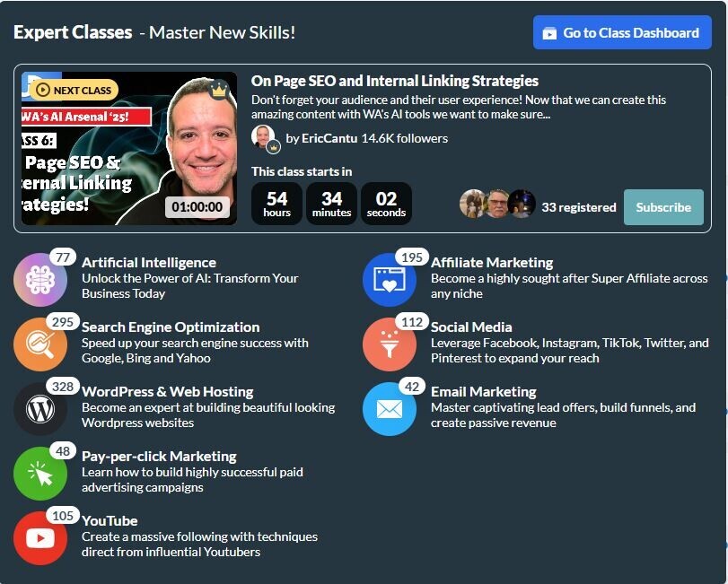Image resolution: width=728 pixels, height=584 pixels.
Task: Open the WordPress & Web Hosting heading
Action: coord(168,391)
